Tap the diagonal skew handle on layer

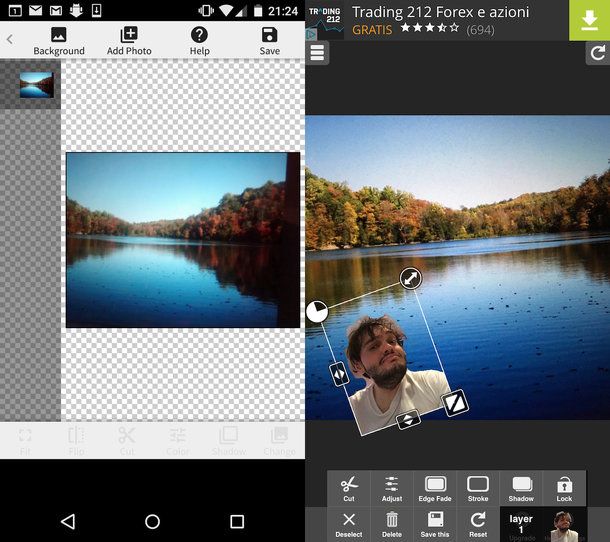pos(455,402)
